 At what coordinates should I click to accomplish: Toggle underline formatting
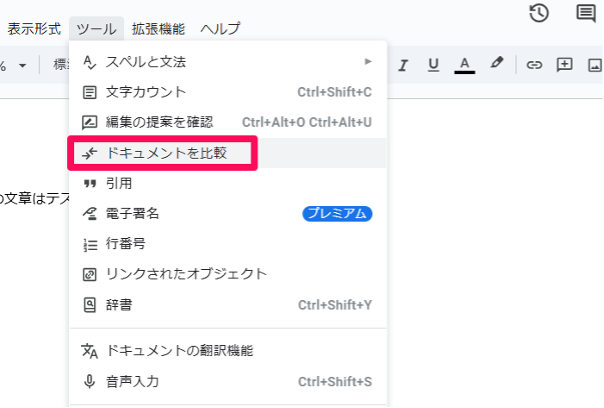tap(433, 64)
